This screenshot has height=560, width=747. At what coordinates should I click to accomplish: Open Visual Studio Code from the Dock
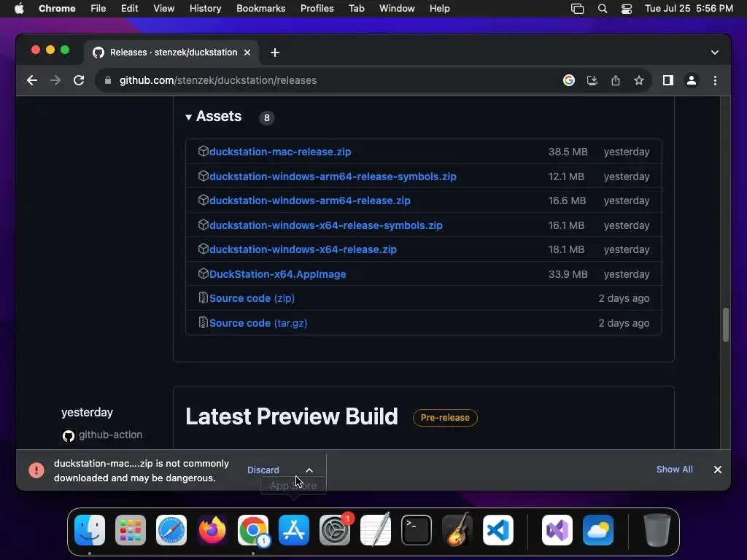(498, 530)
